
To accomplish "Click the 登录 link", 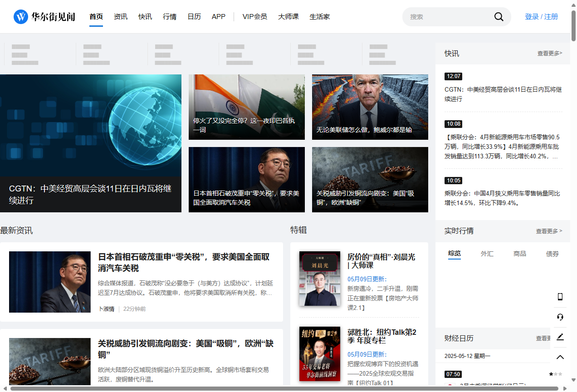I will tap(532, 16).
